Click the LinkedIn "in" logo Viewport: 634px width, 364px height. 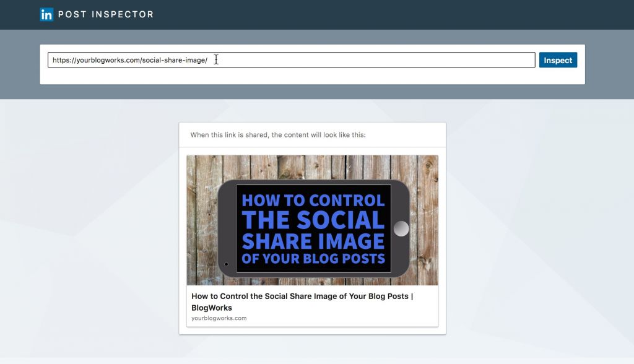coord(46,14)
